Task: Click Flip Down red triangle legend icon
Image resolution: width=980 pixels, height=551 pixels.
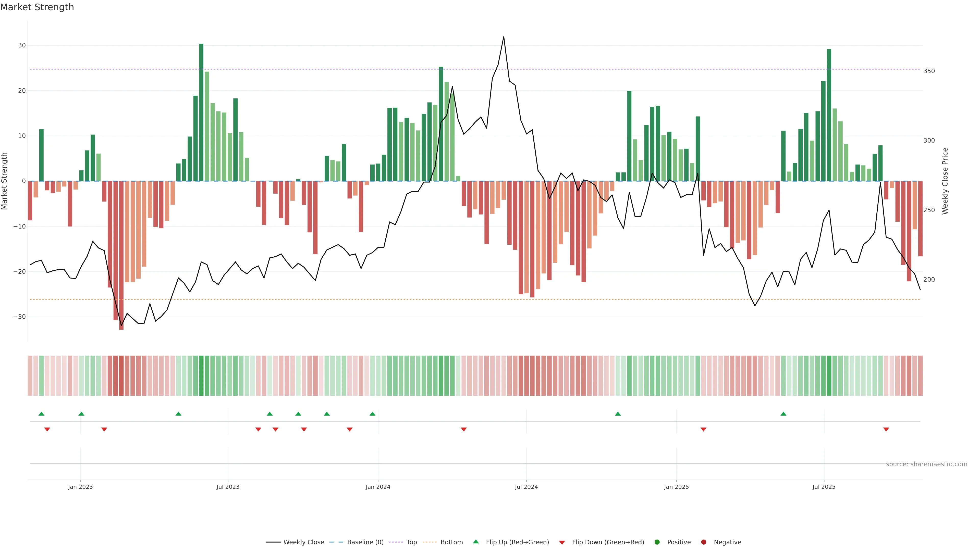Action: coord(561,543)
